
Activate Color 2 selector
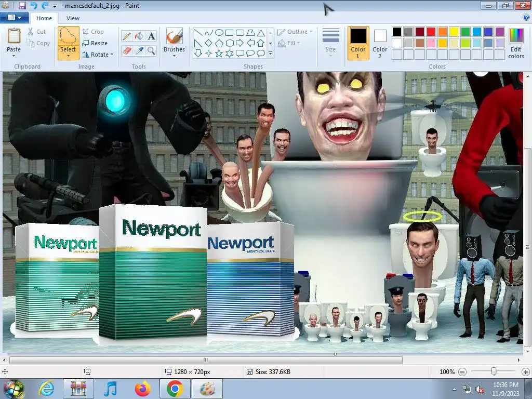click(380, 43)
